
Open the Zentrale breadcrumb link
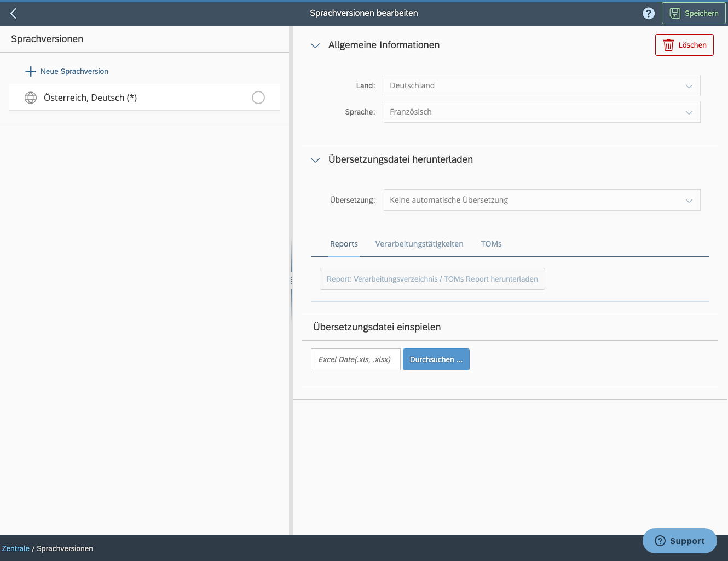(x=15, y=548)
